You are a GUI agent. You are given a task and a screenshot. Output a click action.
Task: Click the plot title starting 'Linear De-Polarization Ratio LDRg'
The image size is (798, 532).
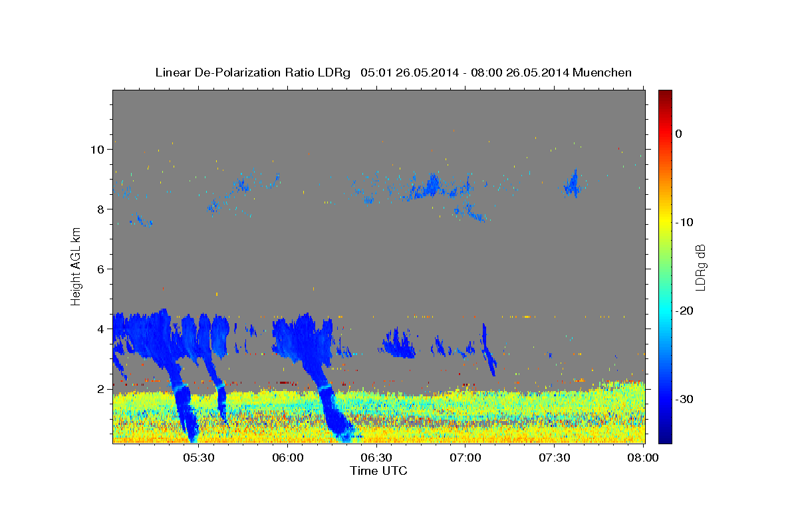pos(393,72)
